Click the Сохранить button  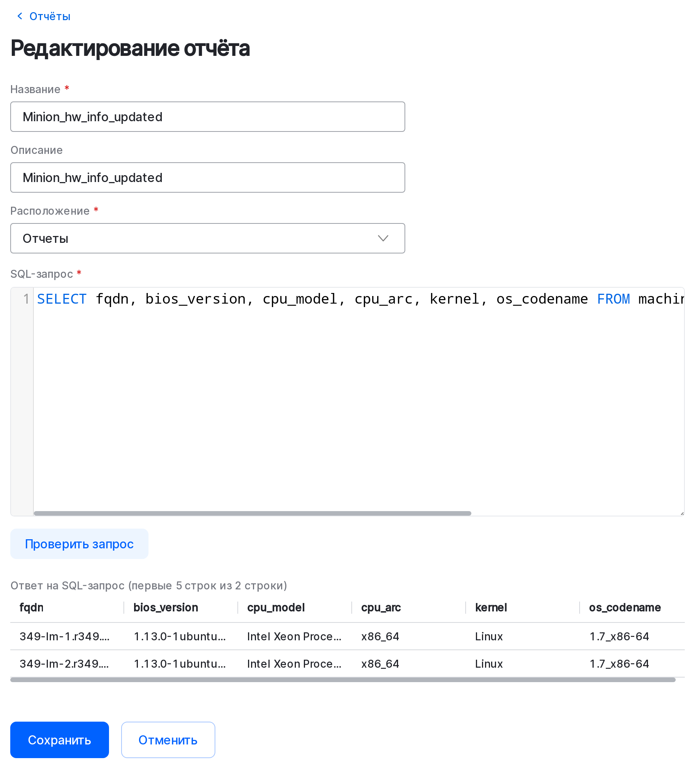(x=59, y=740)
